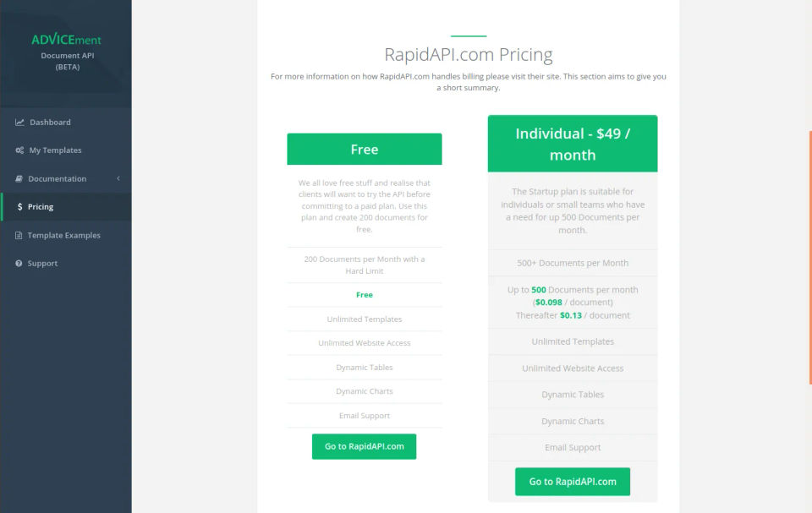Go to My Templates page
812x513 pixels.
click(x=55, y=150)
